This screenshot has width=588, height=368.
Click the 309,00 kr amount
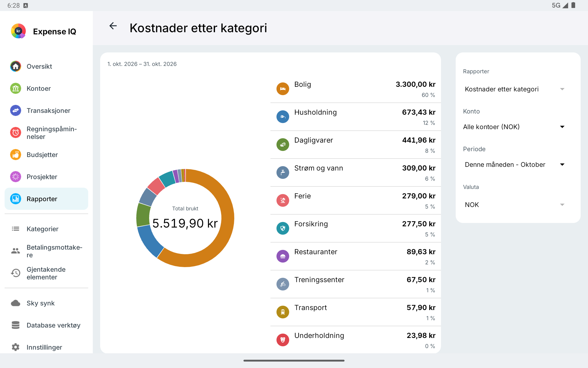click(x=419, y=168)
